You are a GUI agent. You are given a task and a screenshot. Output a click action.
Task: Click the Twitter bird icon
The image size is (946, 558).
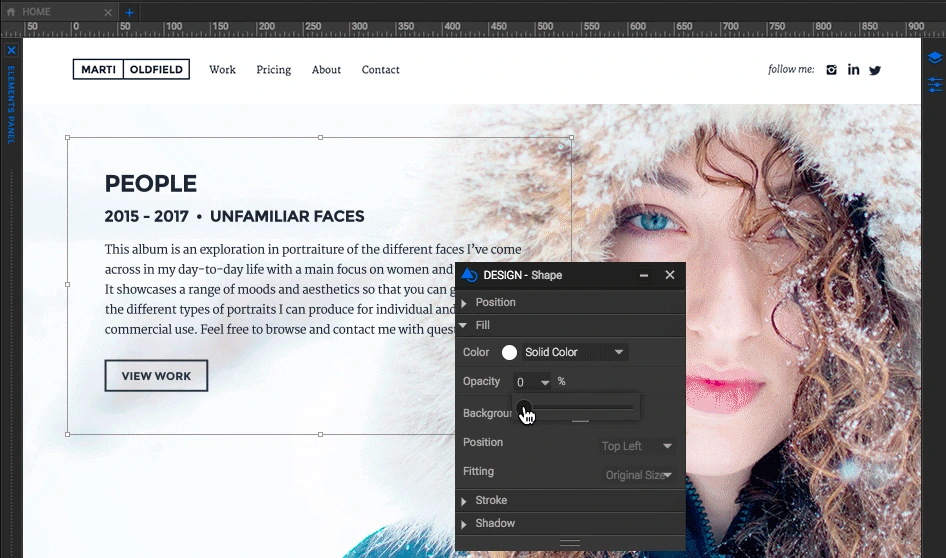pos(875,70)
